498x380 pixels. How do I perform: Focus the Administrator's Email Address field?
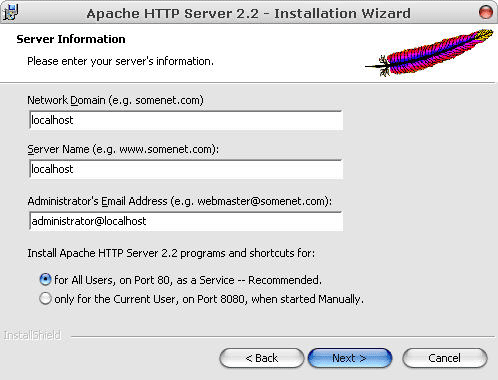(186, 221)
